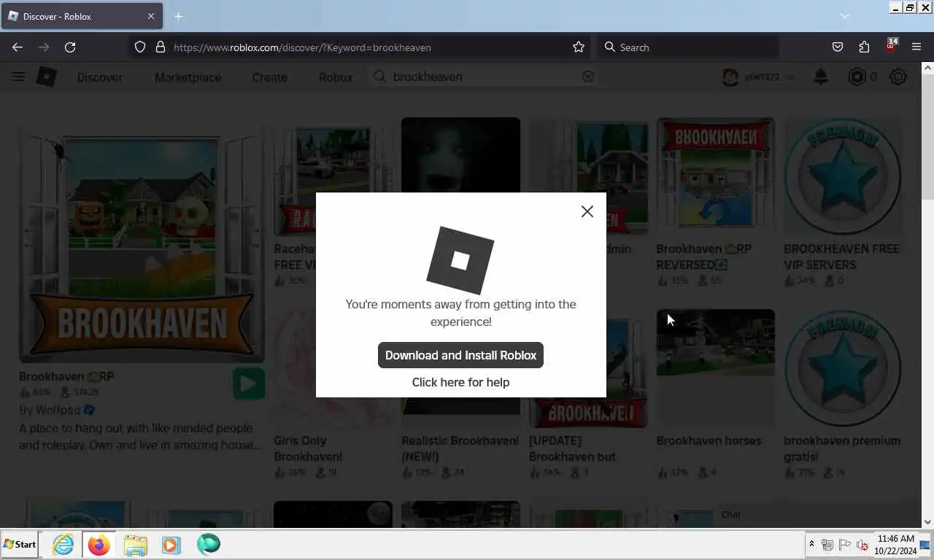Click the green sphere taskbar icon

pyautogui.click(x=209, y=545)
